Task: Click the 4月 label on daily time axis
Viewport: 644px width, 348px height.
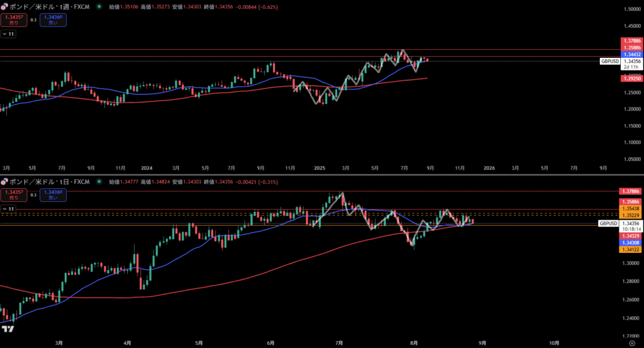Action: point(127,343)
